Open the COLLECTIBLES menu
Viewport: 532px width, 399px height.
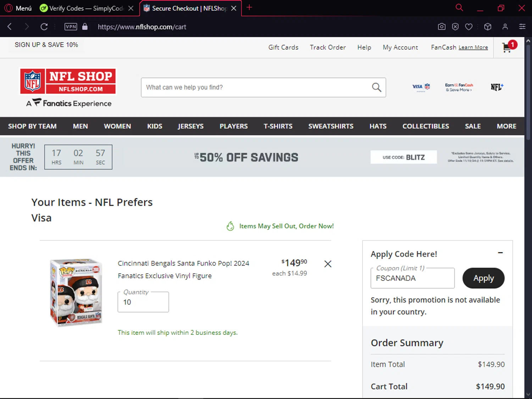pyautogui.click(x=426, y=126)
